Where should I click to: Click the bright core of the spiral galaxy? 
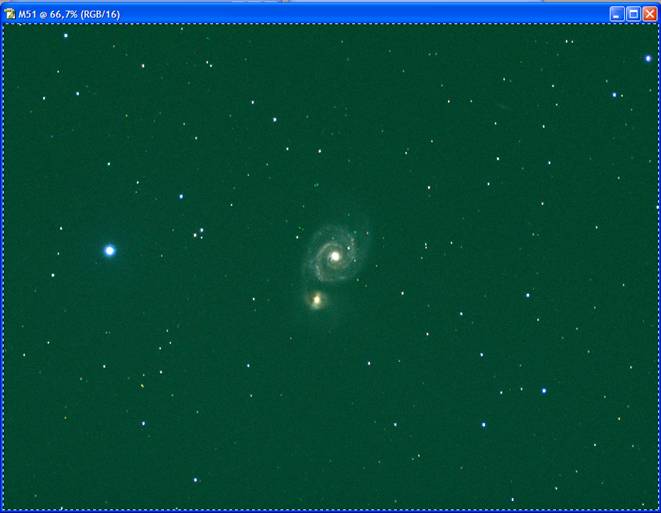[x=335, y=256]
